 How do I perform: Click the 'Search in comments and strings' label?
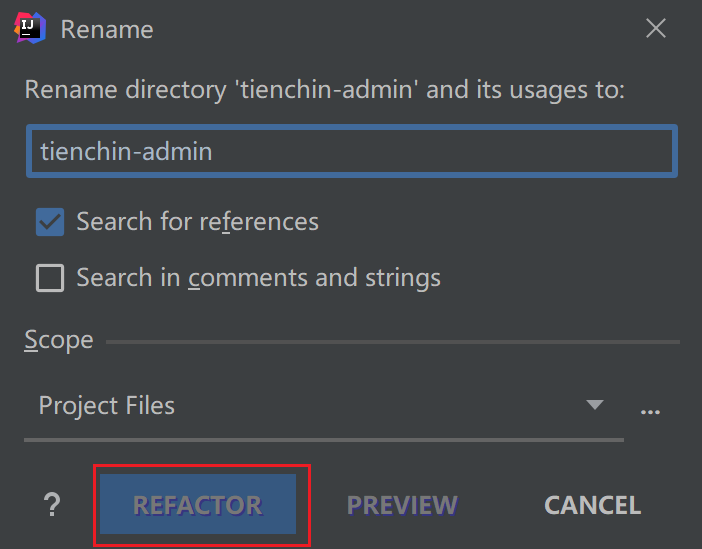(x=258, y=277)
